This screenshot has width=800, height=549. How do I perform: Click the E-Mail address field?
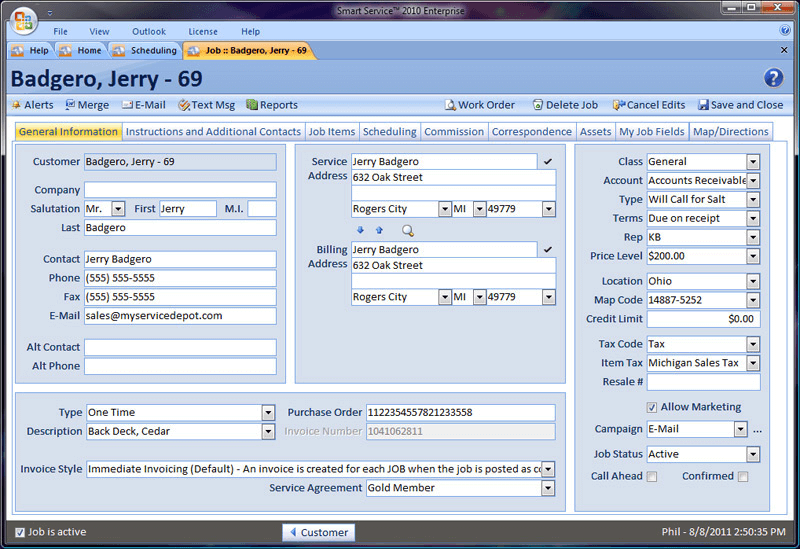[x=180, y=316]
